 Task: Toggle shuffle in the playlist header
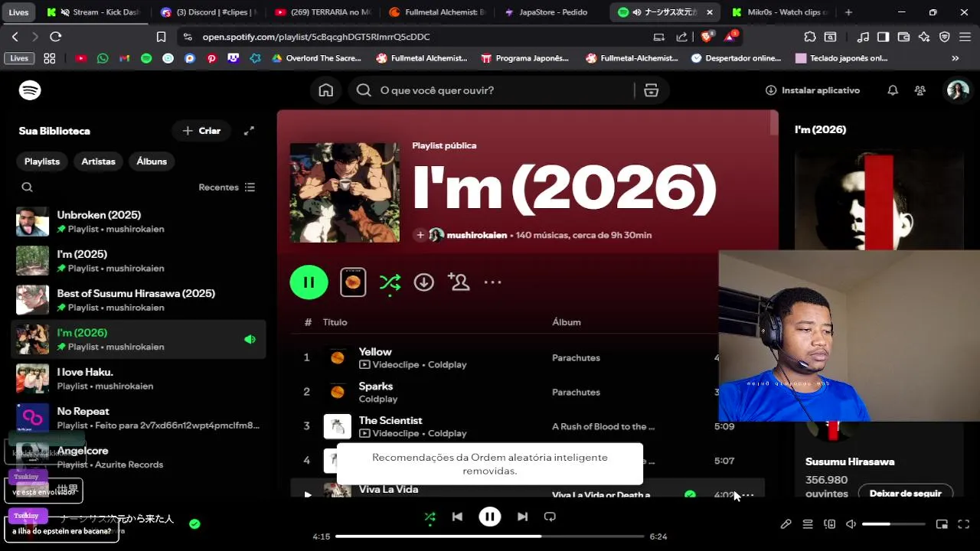(390, 282)
